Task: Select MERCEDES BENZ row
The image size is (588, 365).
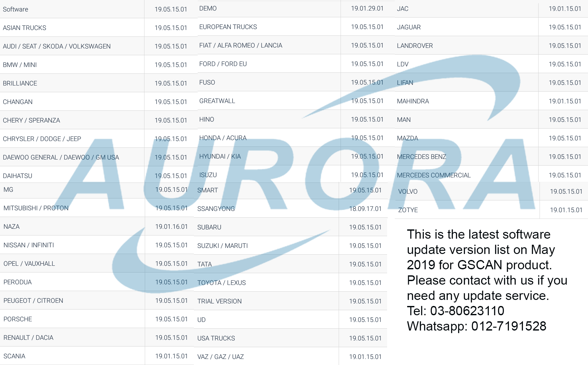Action: [x=422, y=157]
